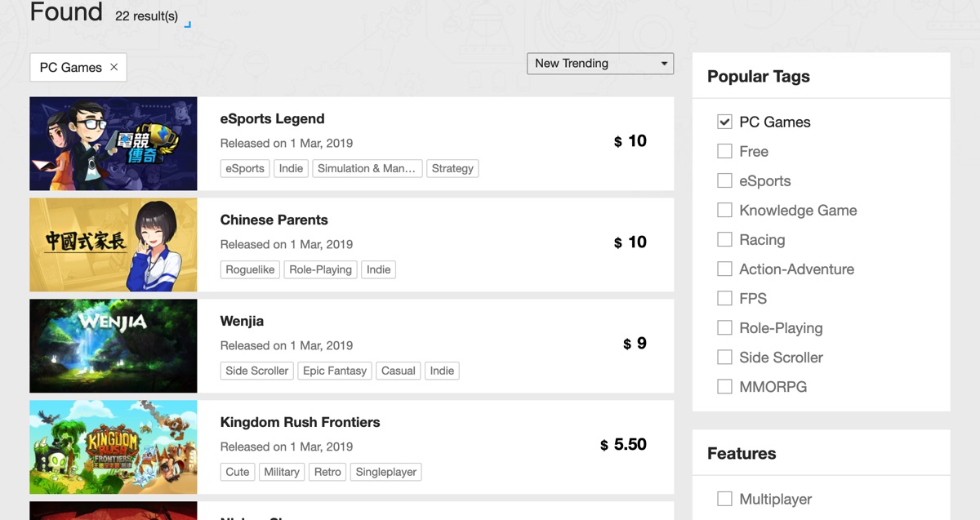Open Kingdom Rush Frontiers thumbnail

point(114,447)
